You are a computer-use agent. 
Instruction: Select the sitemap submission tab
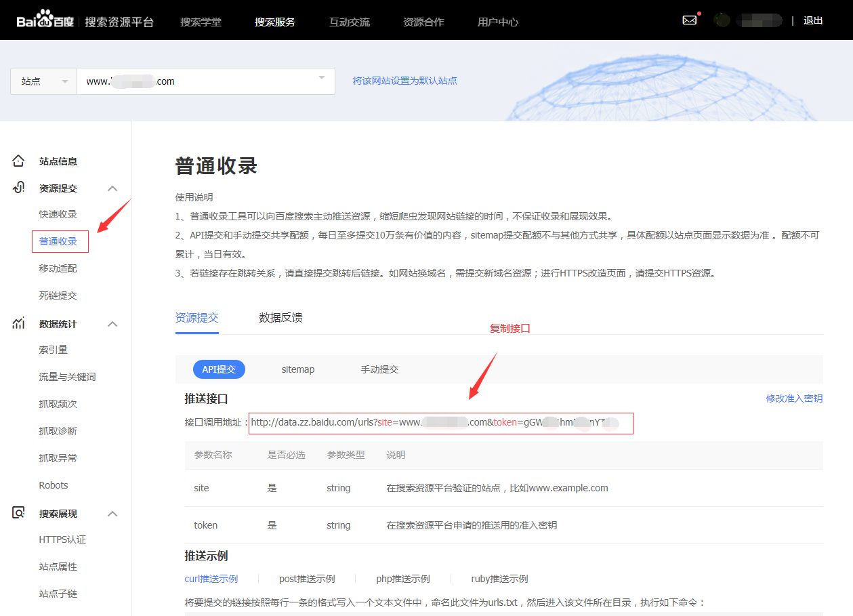tap(298, 369)
